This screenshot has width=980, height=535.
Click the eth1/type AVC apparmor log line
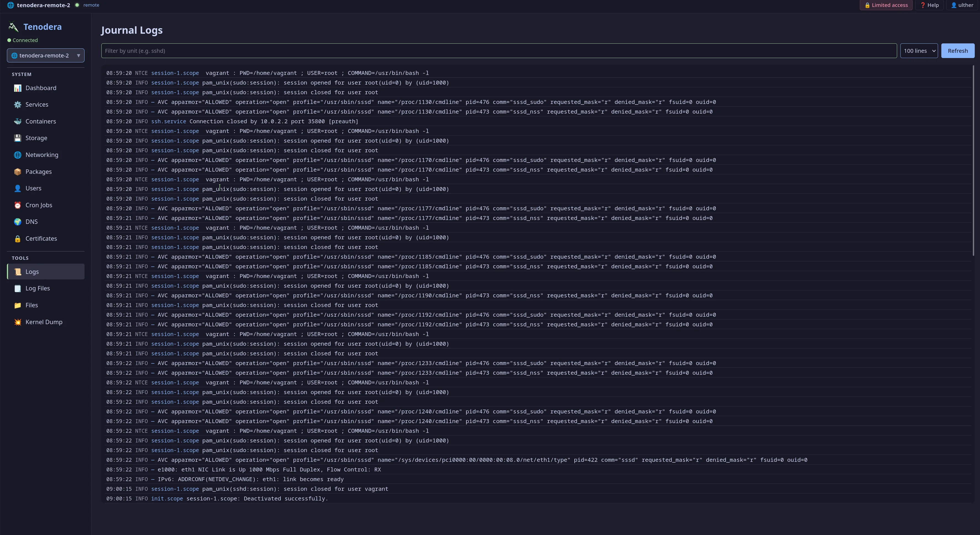[538, 460]
